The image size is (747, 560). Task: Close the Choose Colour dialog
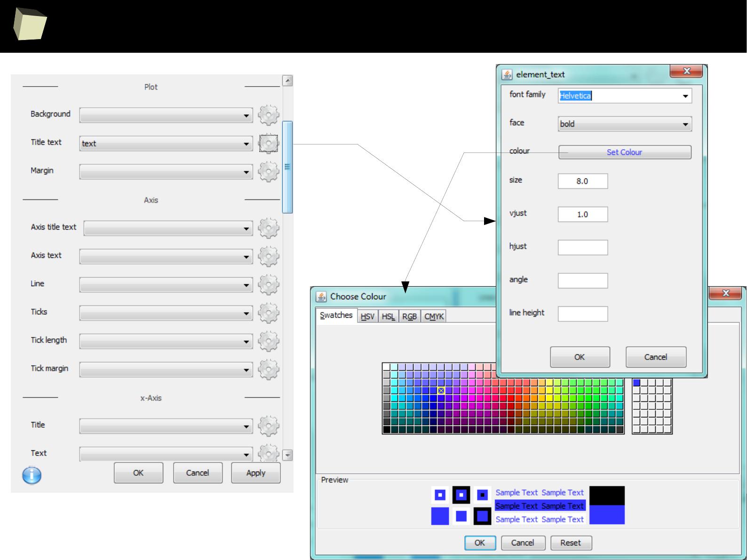click(726, 293)
